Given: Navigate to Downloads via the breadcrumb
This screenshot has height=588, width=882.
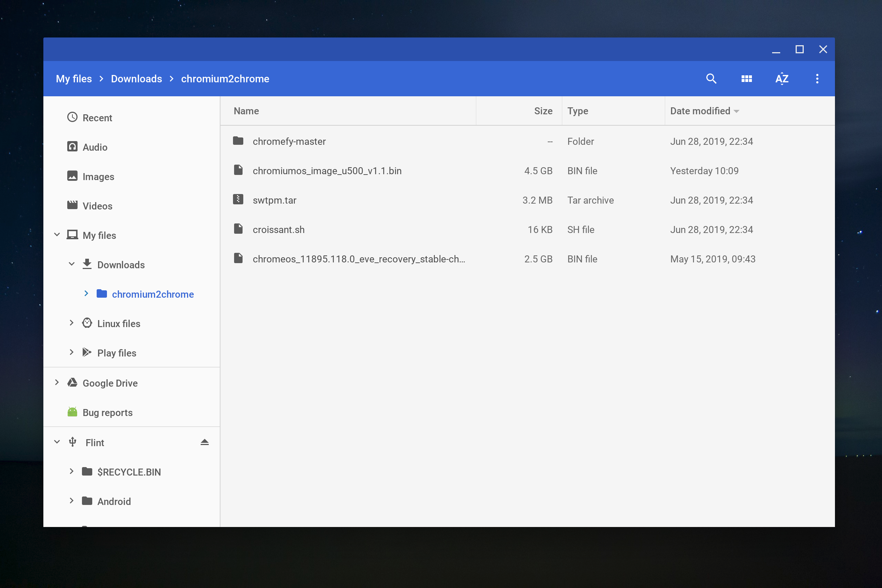Looking at the screenshot, I should (136, 79).
